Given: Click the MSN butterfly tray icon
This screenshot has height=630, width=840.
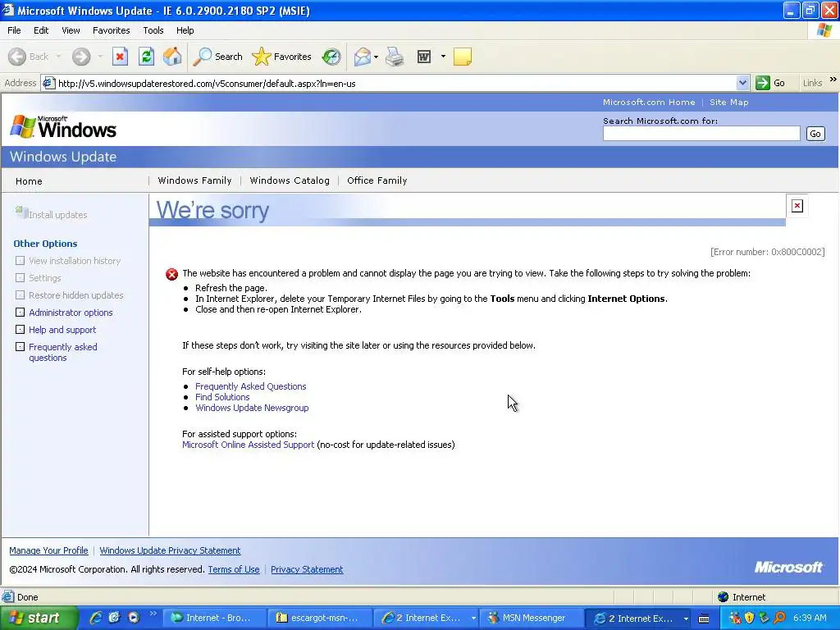Looking at the screenshot, I should pyautogui.click(x=735, y=619).
